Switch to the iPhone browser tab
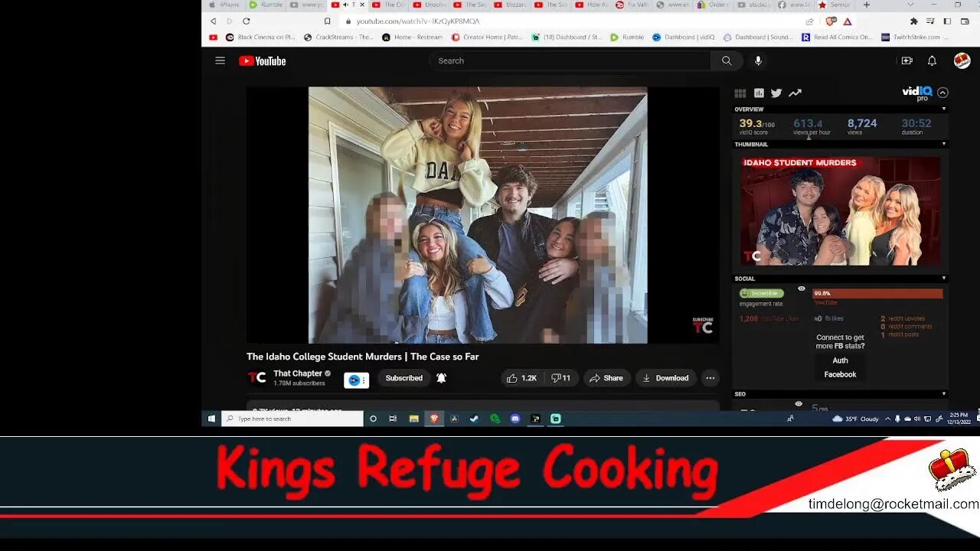 point(224,5)
